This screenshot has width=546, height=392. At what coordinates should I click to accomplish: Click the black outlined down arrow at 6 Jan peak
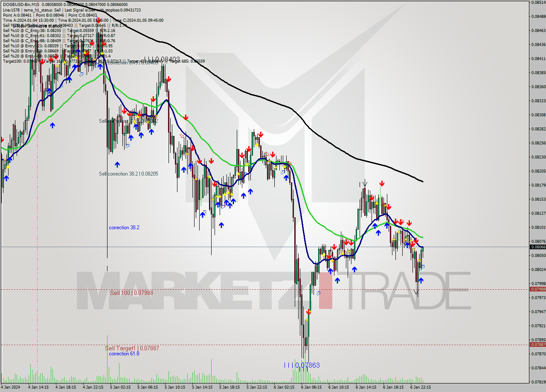[365, 184]
